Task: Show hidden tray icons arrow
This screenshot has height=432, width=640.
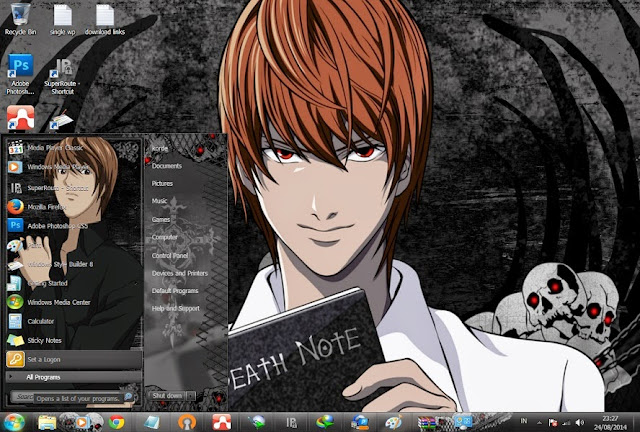Action: pyautogui.click(x=540, y=423)
